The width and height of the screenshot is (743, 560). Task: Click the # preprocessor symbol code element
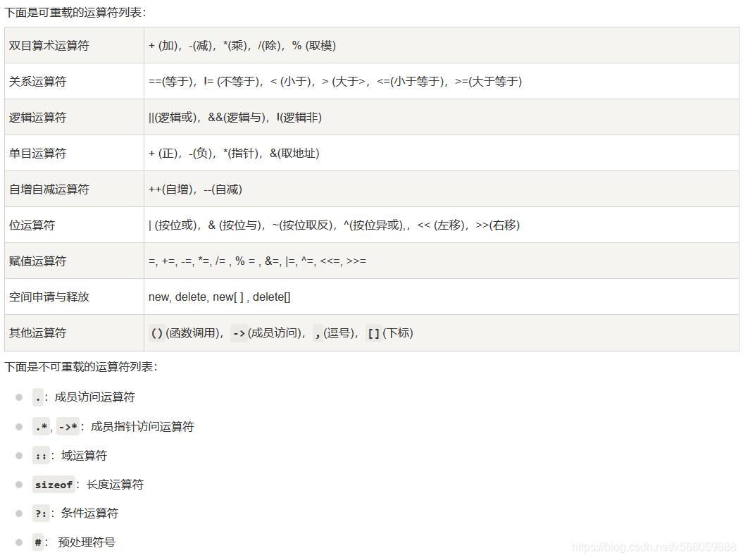click(x=37, y=542)
